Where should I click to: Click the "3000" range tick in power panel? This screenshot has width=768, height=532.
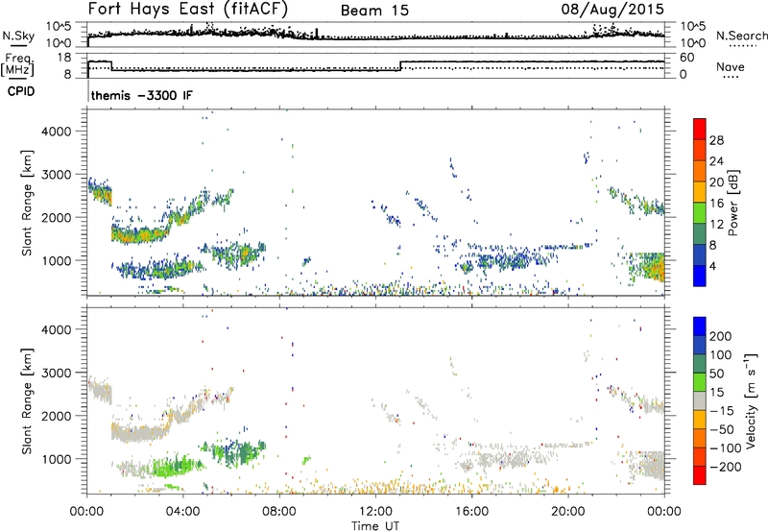56,175
